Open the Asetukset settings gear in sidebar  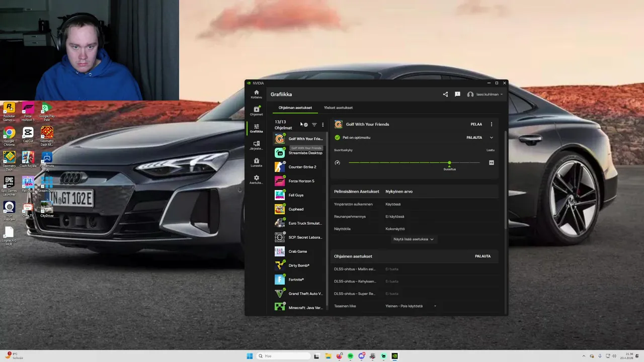tap(256, 179)
